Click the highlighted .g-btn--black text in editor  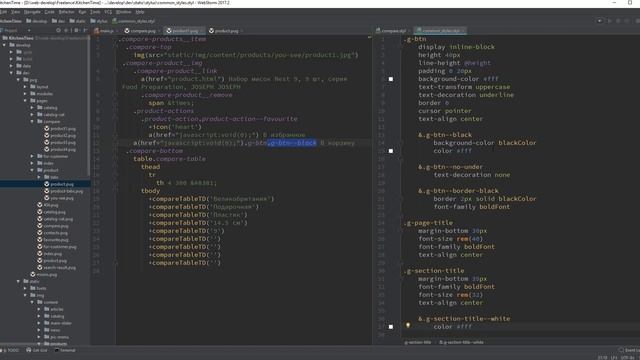point(292,143)
